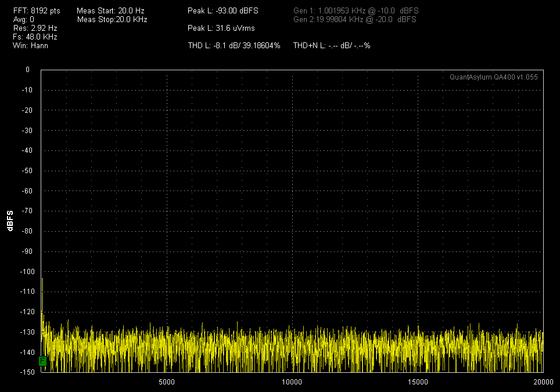Click the THD+N L readout
The image size is (560, 392).
(332, 45)
